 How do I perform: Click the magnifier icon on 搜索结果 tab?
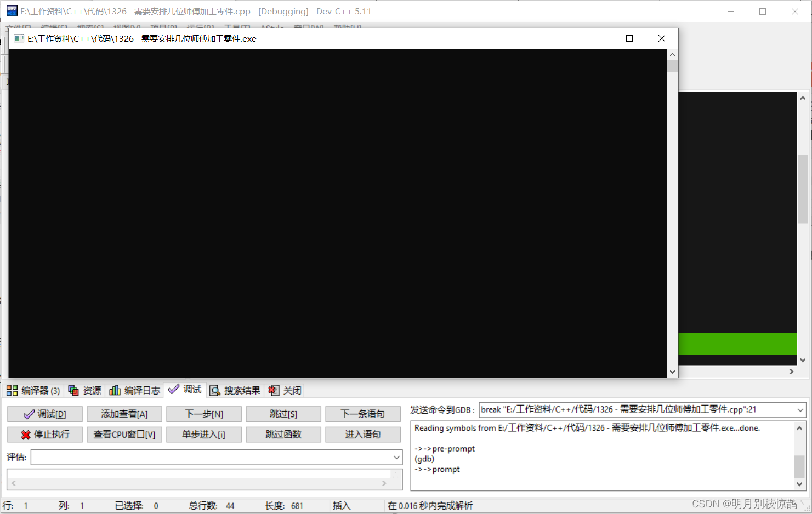[215, 390]
